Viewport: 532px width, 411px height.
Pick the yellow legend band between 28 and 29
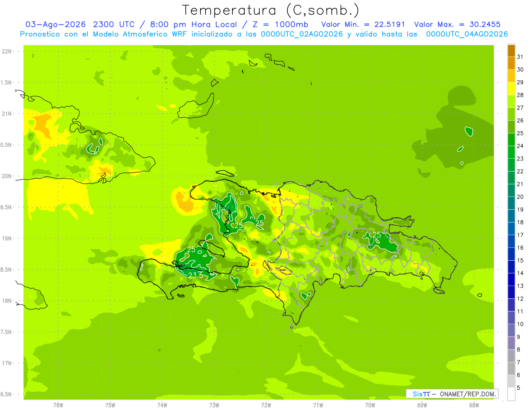coord(511,89)
